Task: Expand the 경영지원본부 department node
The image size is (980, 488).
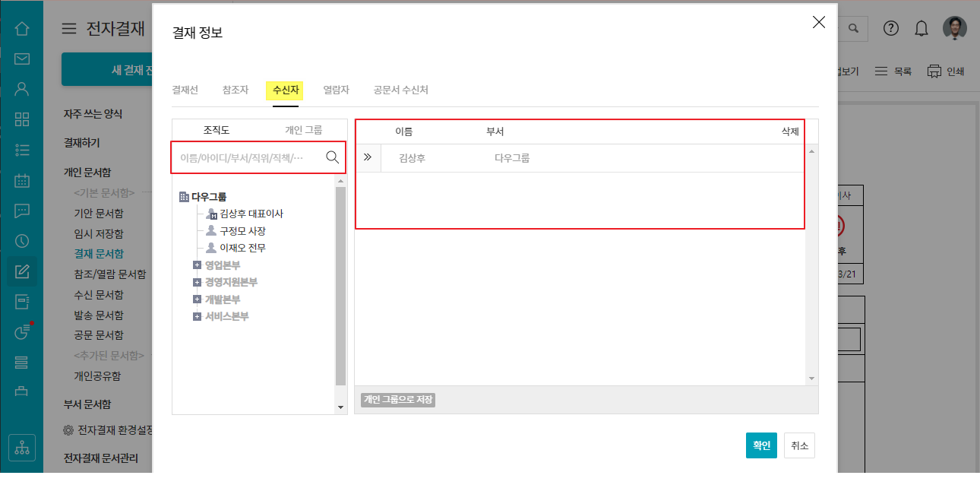Action: [x=198, y=282]
